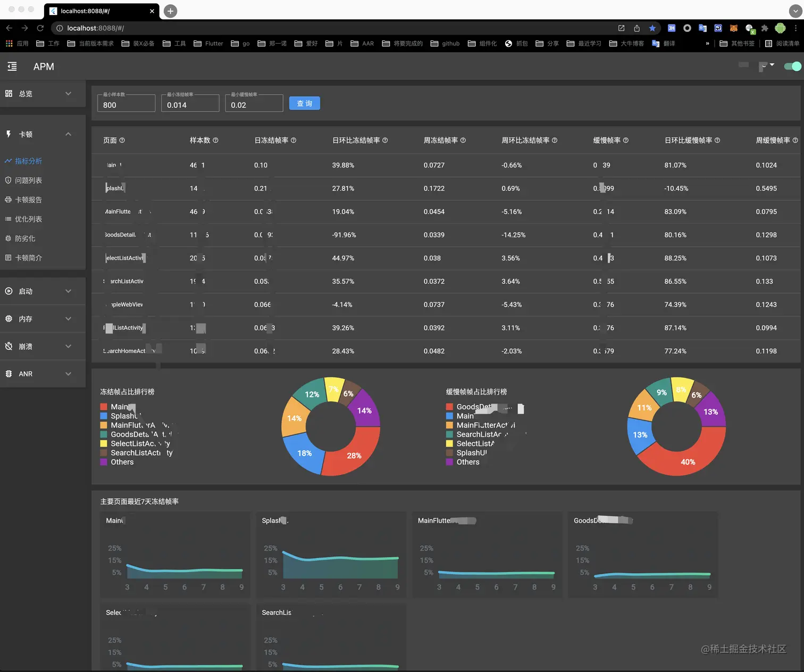
Task: Collapse the 卡顿 section chevron
Action: click(68, 134)
